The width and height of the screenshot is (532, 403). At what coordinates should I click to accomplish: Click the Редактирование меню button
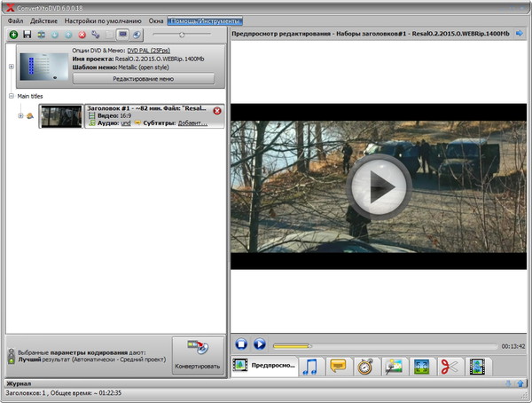point(143,78)
